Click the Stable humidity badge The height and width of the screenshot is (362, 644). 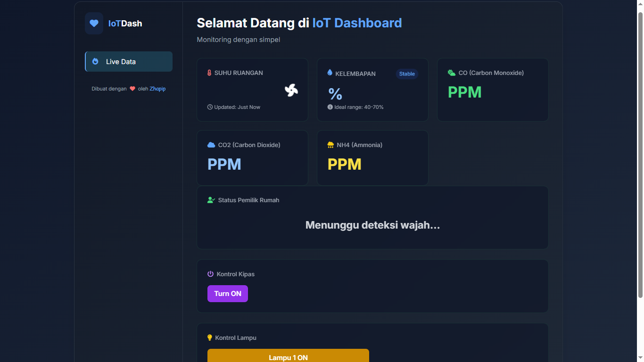point(407,74)
